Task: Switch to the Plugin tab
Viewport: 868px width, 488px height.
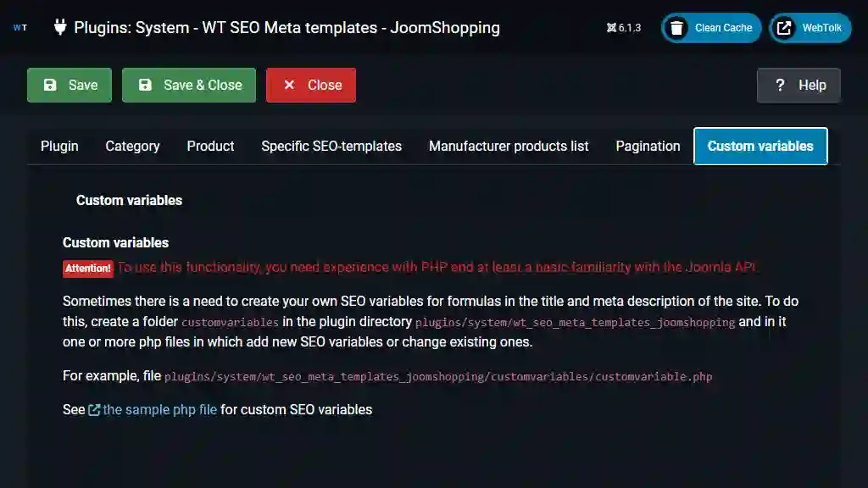Action: [59, 146]
